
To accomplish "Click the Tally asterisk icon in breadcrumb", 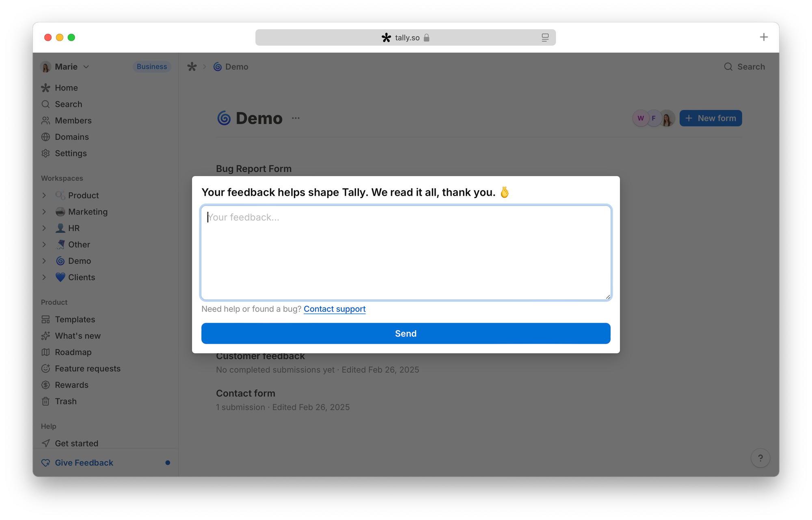I will 192,67.
